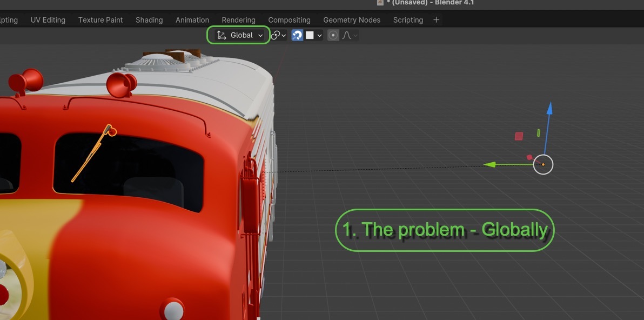The image size is (644, 320).
Task: Click the snap target square icon
Action: pyautogui.click(x=310, y=35)
